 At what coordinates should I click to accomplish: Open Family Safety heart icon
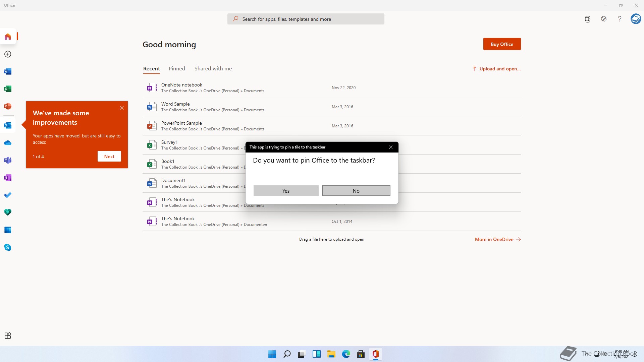click(8, 213)
